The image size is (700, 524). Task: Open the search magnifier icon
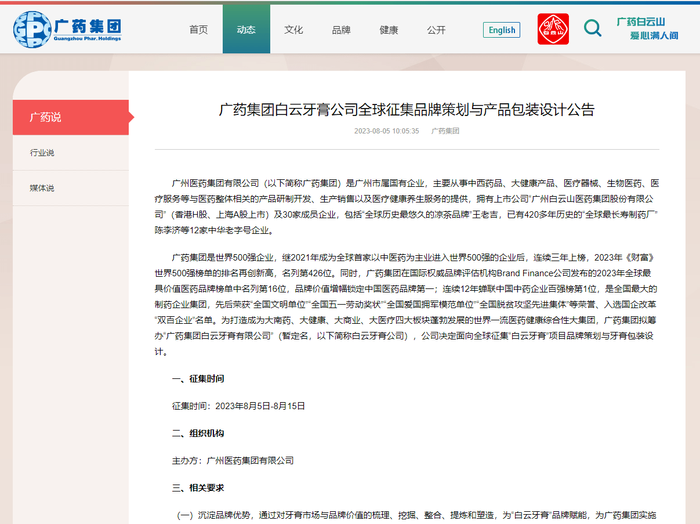592,29
